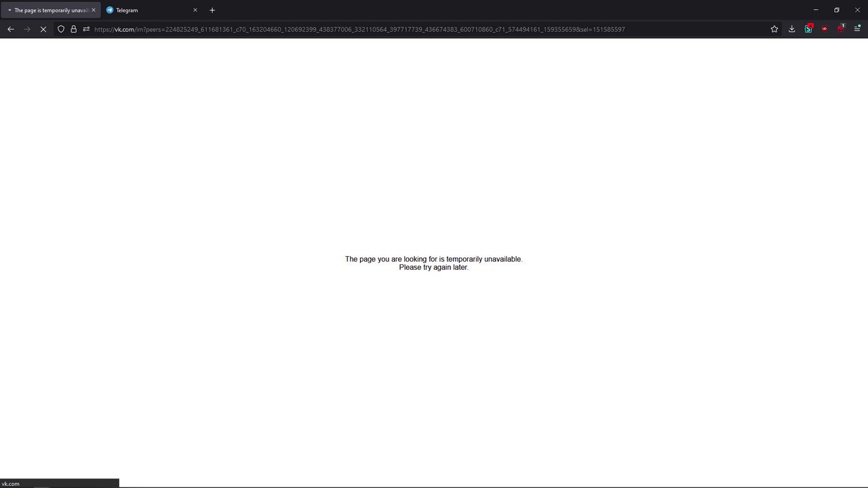
Task: Close the Telegram tab
Action: (x=195, y=10)
